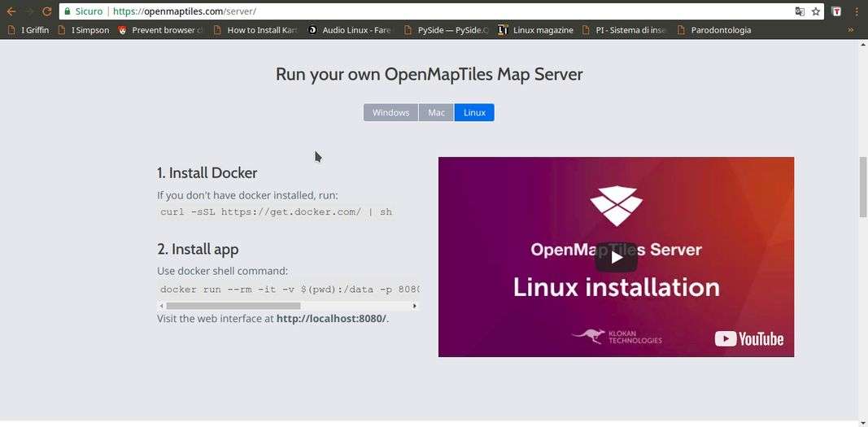Click the translate page icon

[x=800, y=11]
